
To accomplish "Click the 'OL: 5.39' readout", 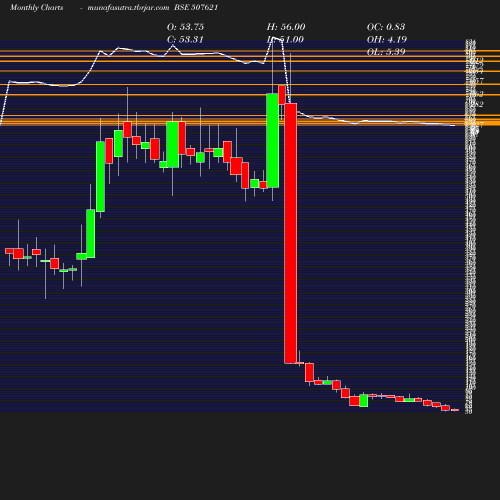I will 386,52.
